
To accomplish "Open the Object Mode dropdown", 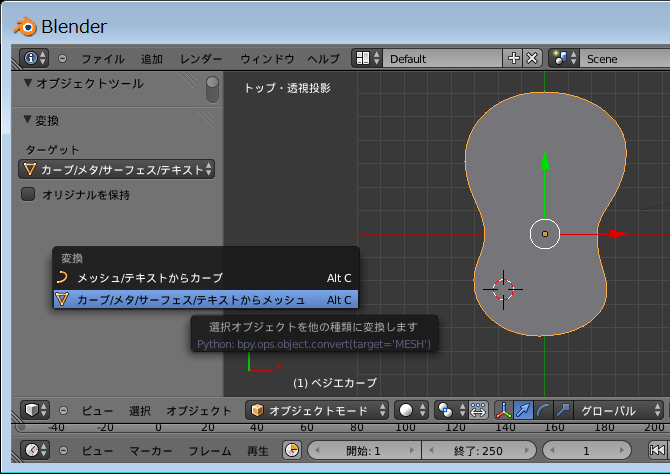I will click(x=317, y=410).
